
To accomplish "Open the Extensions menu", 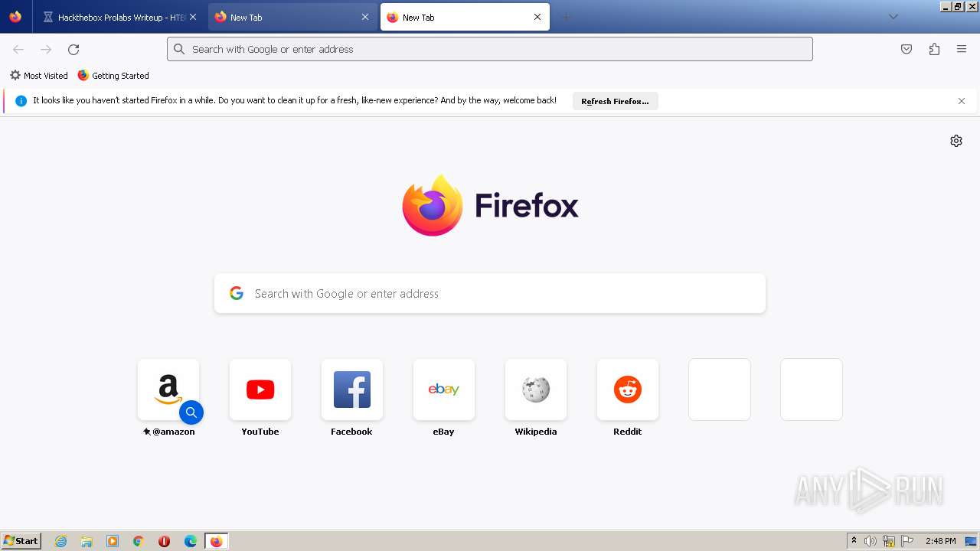I will point(934,49).
